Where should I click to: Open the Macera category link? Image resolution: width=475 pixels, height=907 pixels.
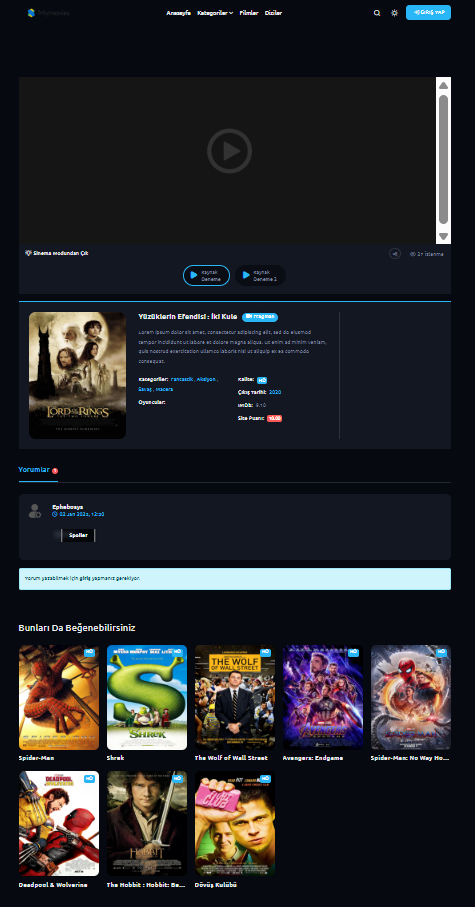click(x=164, y=389)
